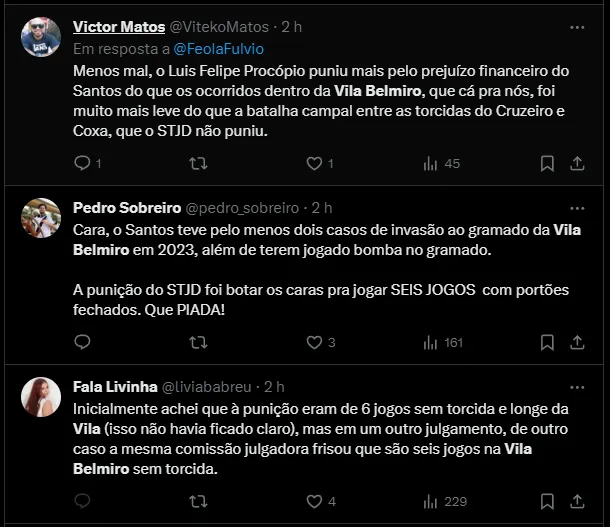610x527 pixels.
Task: Click Victor Matos's avatar picture
Action: [41, 37]
